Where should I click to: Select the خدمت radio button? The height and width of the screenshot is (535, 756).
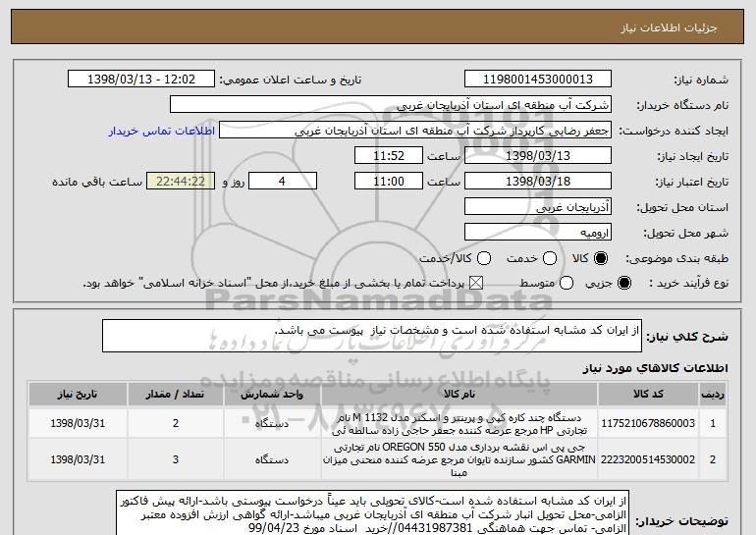click(x=549, y=258)
